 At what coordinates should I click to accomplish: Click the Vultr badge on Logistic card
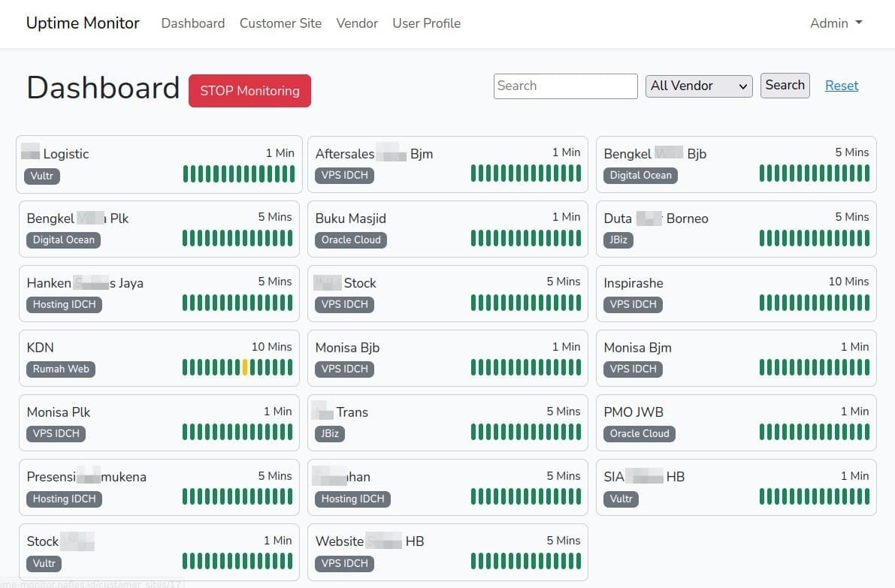tap(42, 176)
